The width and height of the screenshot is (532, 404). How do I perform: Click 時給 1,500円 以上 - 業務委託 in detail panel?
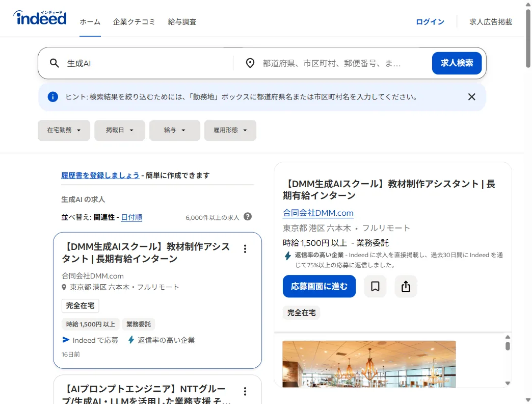pos(335,243)
